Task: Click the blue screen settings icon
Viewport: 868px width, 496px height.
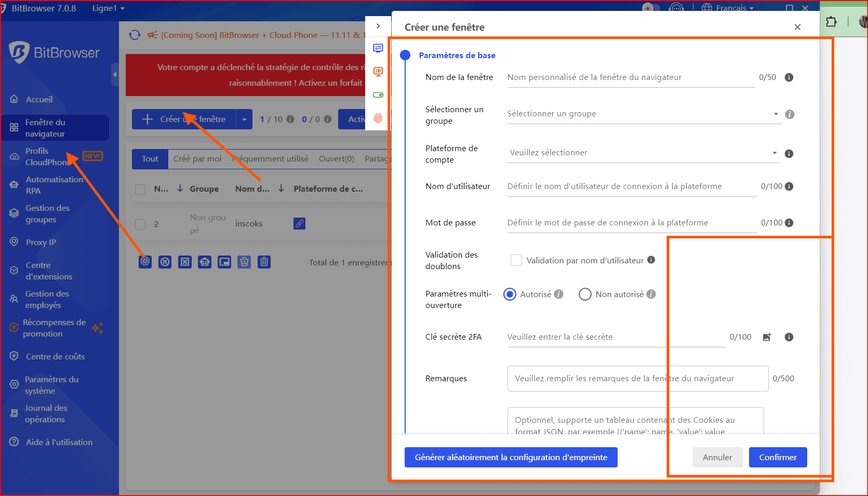Action: click(378, 48)
